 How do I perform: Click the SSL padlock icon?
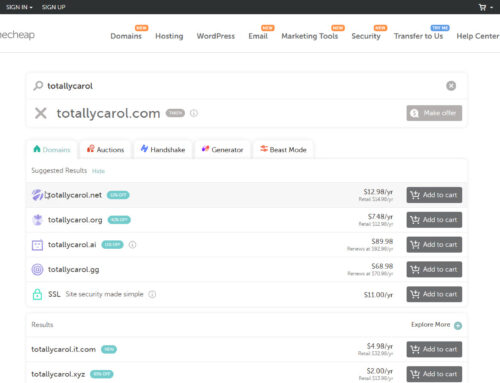pyautogui.click(x=37, y=294)
